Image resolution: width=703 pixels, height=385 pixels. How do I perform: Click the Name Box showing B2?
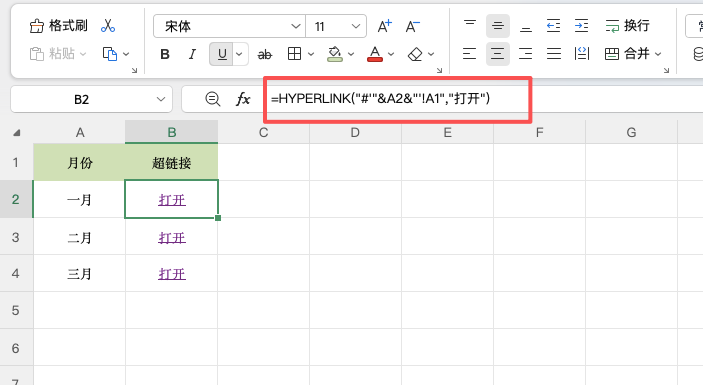coord(82,99)
